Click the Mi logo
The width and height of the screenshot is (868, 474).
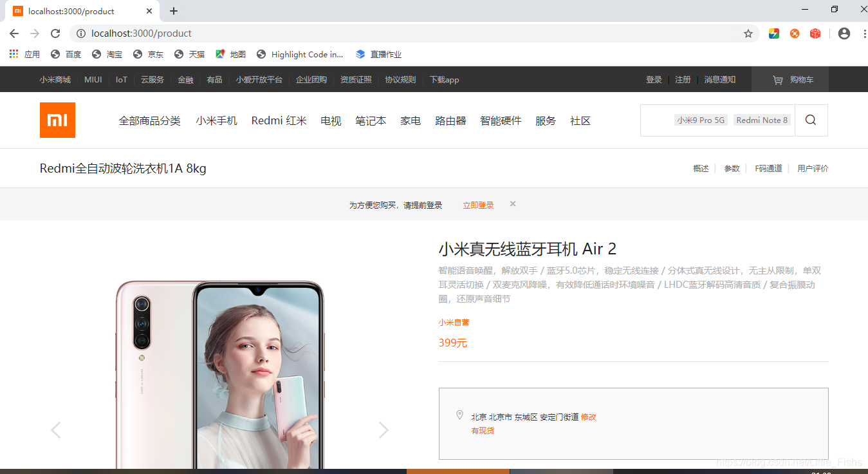click(57, 120)
